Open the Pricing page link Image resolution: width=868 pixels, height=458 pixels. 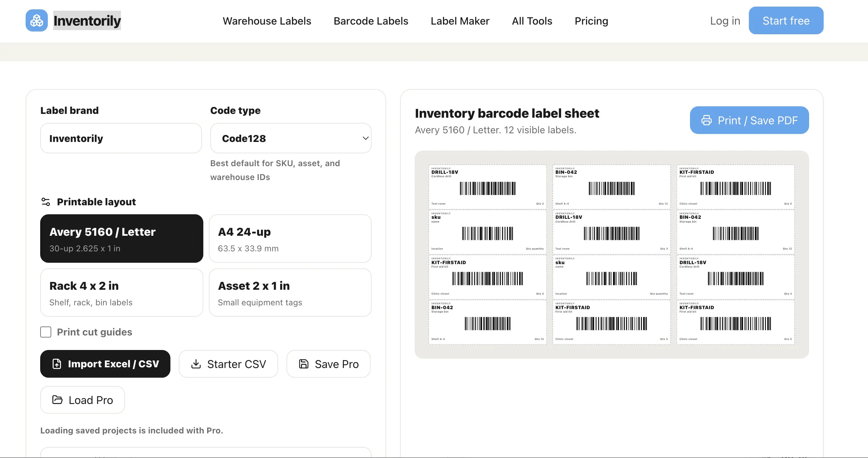[x=591, y=21]
